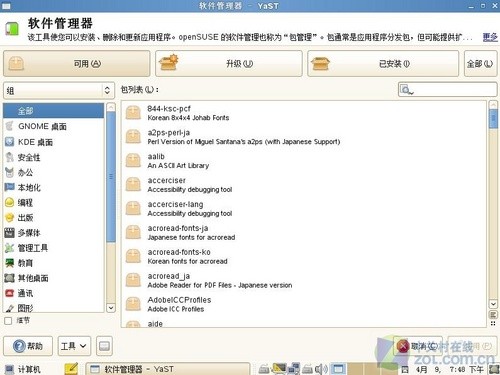Click group list scrollbar up arrow

[x=111, y=107]
